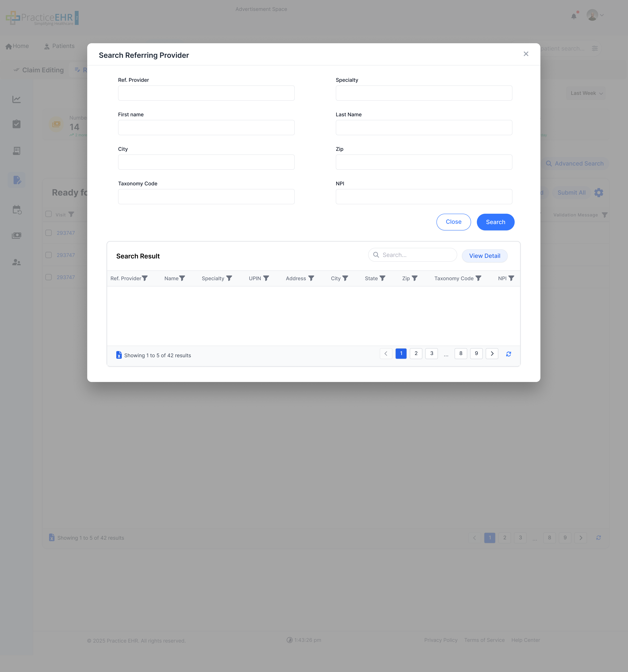Click the refresh icon in Search Result footer
The width and height of the screenshot is (628, 672).
pos(508,354)
